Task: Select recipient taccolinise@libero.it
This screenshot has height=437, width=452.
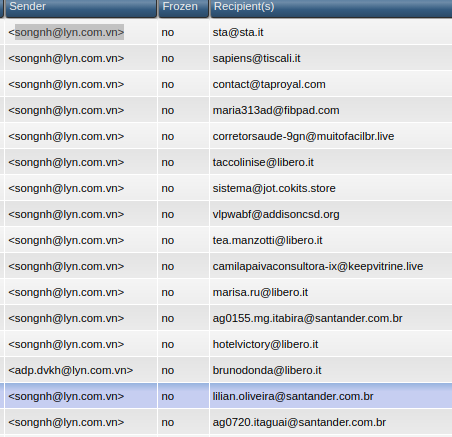Action: [263, 162]
